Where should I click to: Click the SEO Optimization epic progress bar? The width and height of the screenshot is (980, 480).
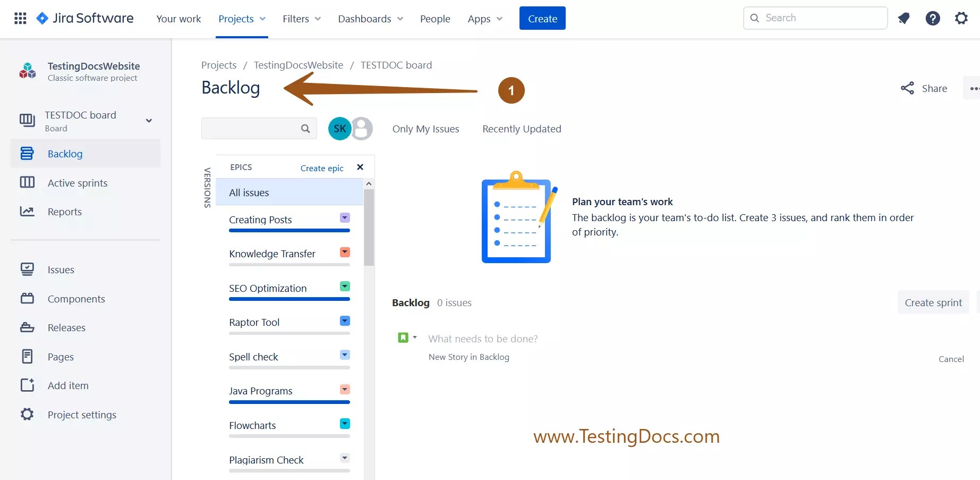pos(289,299)
